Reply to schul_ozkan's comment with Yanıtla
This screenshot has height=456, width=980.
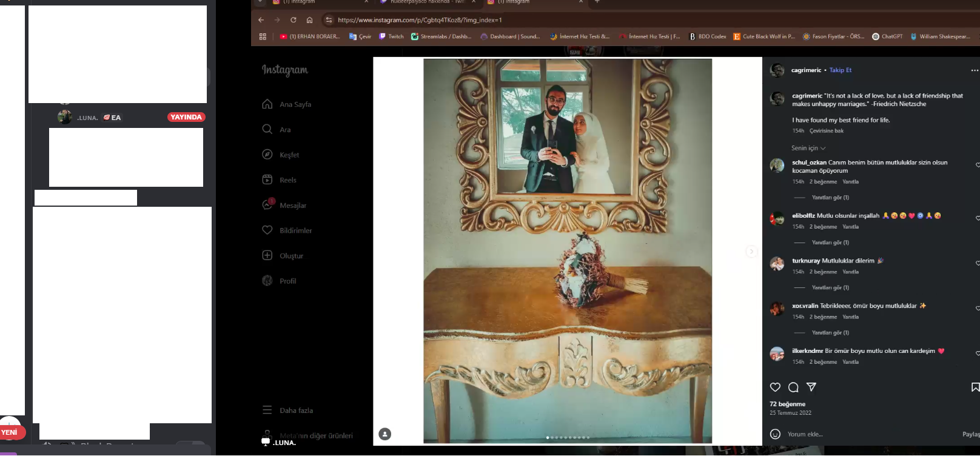click(850, 182)
